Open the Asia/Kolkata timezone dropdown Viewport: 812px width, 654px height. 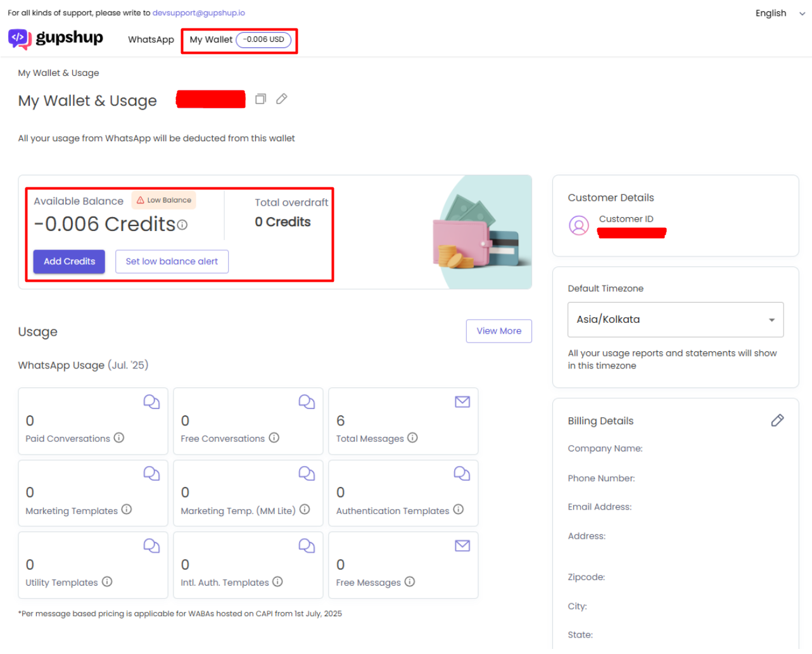pyautogui.click(x=676, y=320)
